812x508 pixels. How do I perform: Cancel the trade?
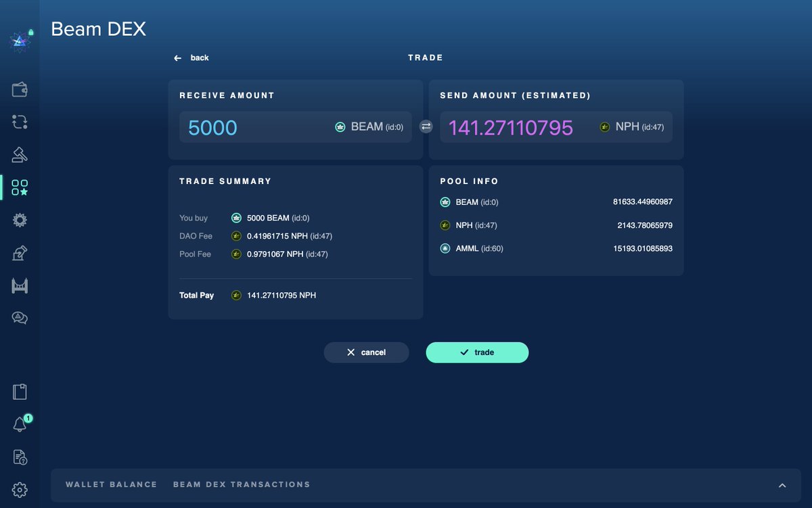pos(366,352)
